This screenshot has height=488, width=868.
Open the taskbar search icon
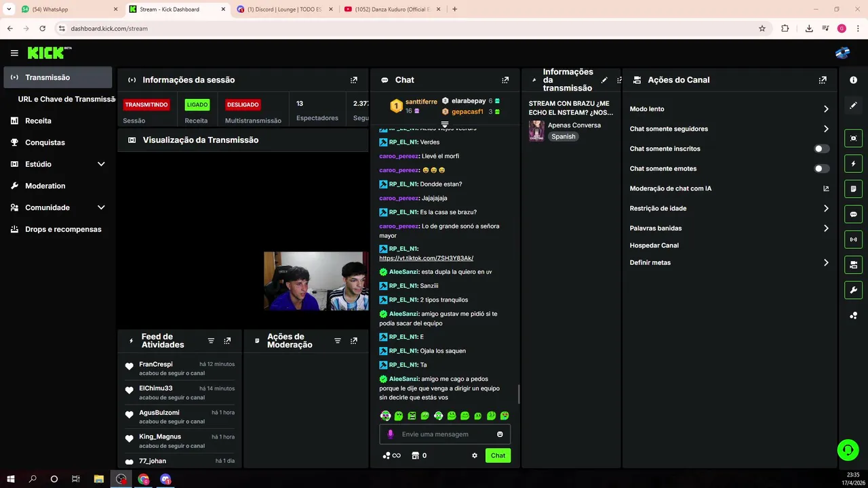tap(33, 479)
